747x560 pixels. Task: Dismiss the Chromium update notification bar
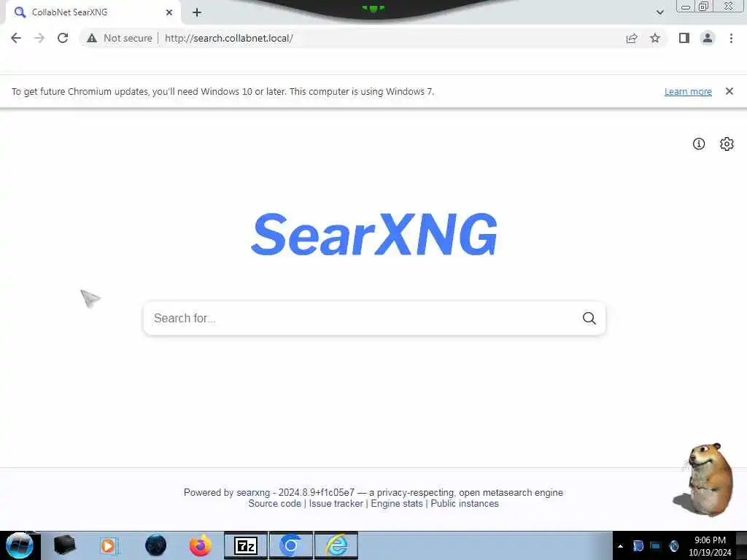pos(729,91)
